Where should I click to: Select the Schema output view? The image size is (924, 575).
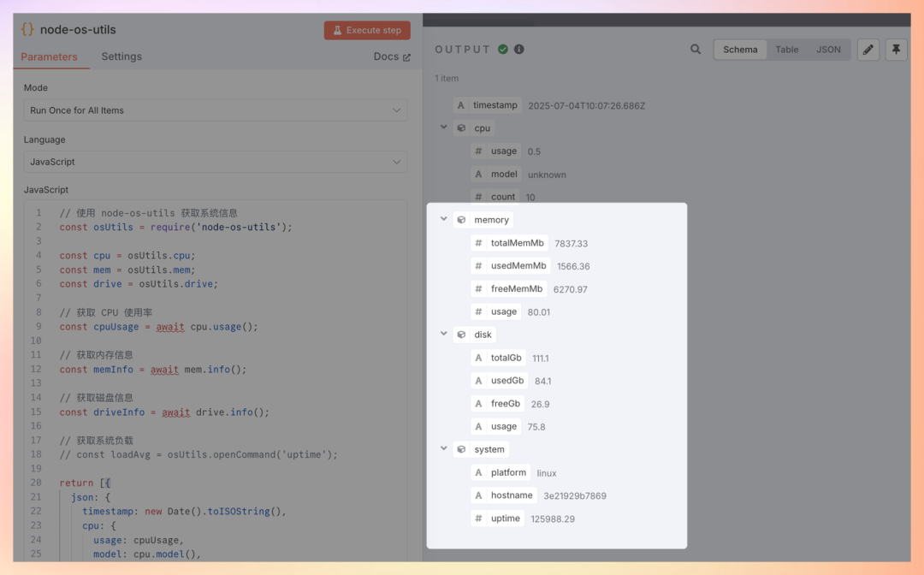click(739, 50)
